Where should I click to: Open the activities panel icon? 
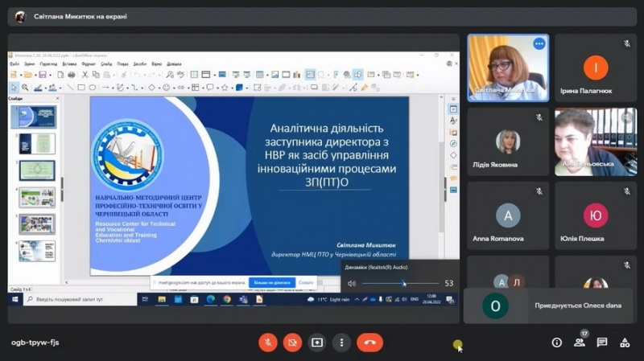(625, 343)
